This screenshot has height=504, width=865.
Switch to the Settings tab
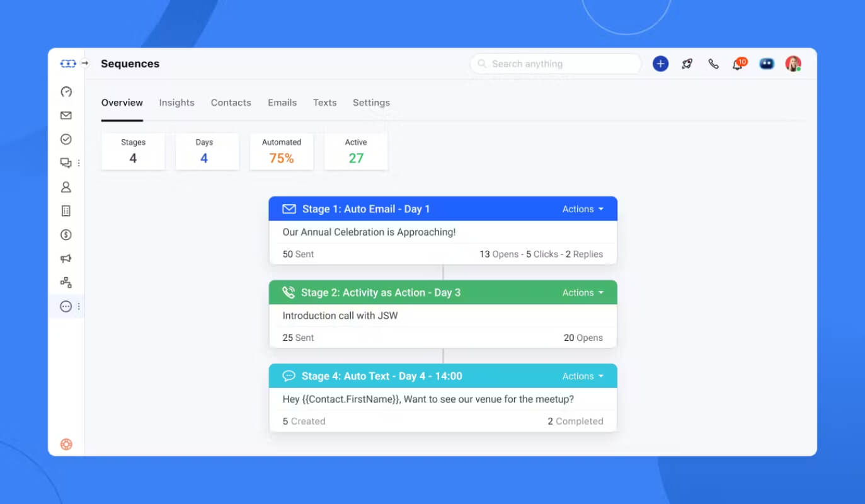(x=371, y=103)
